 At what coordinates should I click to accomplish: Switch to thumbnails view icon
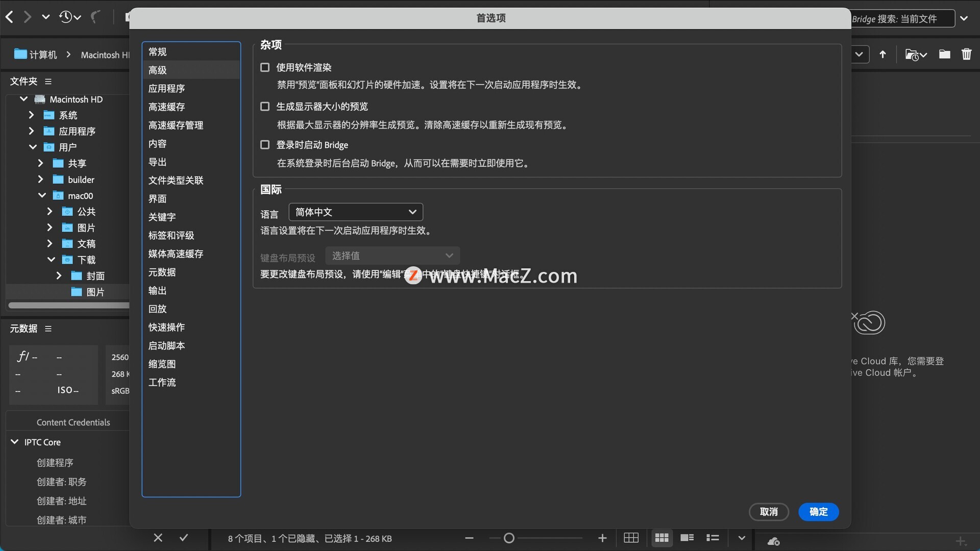[x=661, y=538]
